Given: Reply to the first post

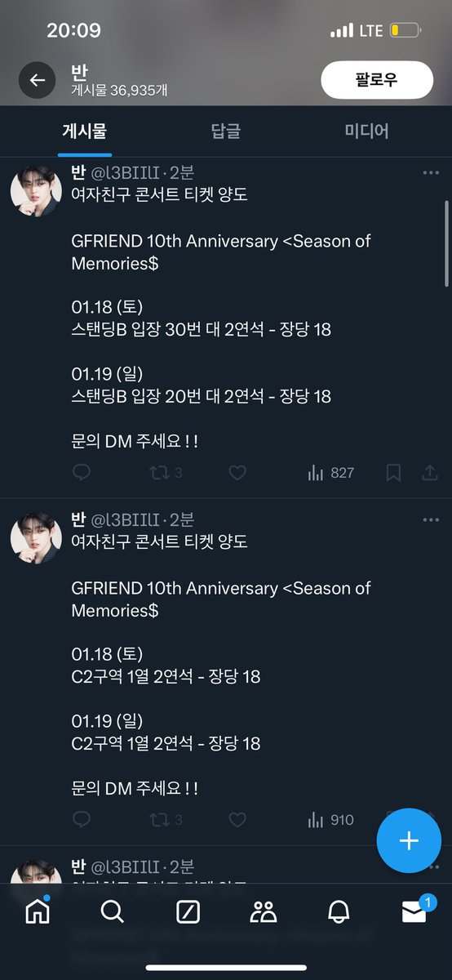Looking at the screenshot, I should [82, 472].
